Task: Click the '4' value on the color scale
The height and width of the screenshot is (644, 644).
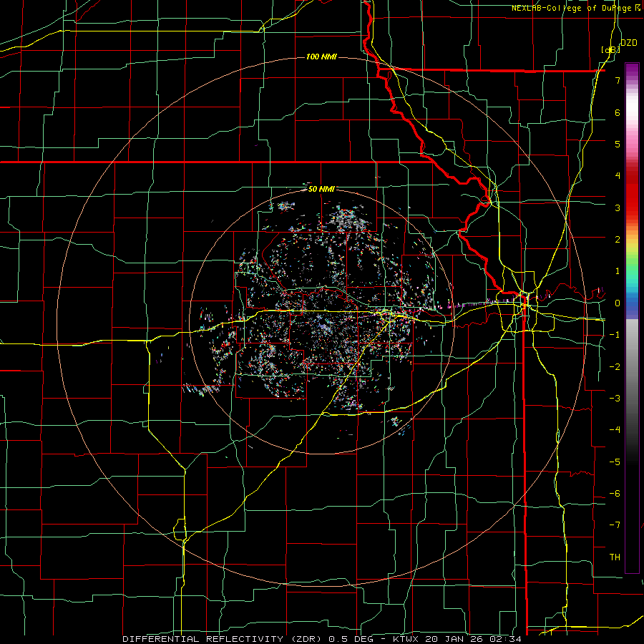Action: pyautogui.click(x=618, y=176)
